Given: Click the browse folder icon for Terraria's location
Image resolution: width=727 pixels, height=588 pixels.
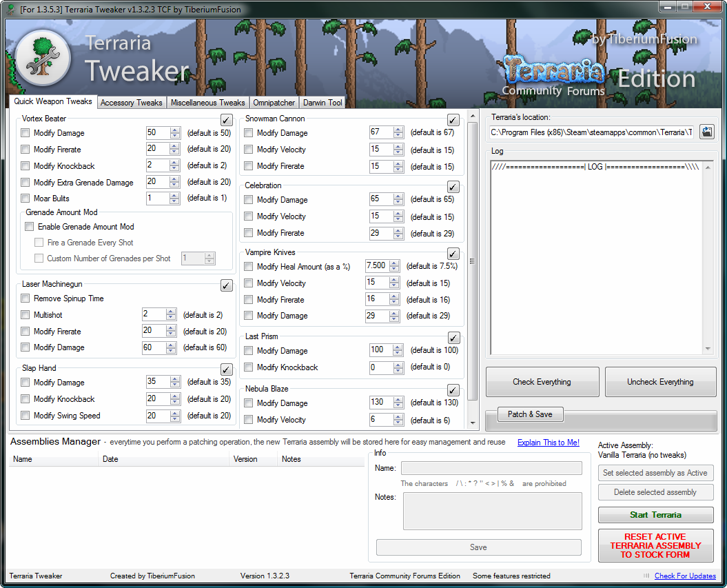Looking at the screenshot, I should pos(706,132).
